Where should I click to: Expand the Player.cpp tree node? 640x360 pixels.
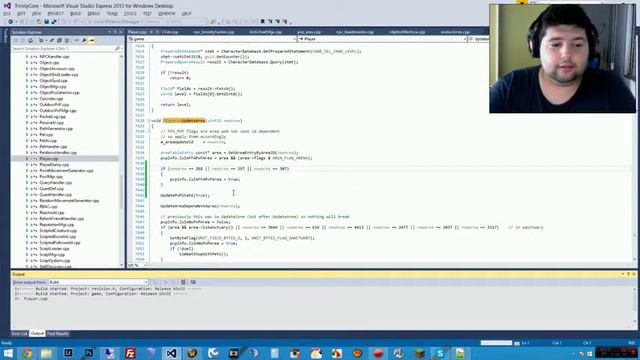[x=27, y=158]
